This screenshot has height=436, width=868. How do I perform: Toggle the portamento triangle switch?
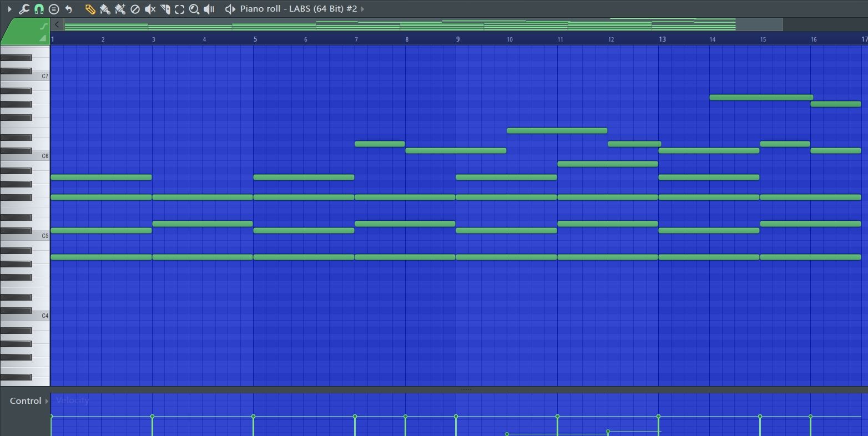[43, 38]
